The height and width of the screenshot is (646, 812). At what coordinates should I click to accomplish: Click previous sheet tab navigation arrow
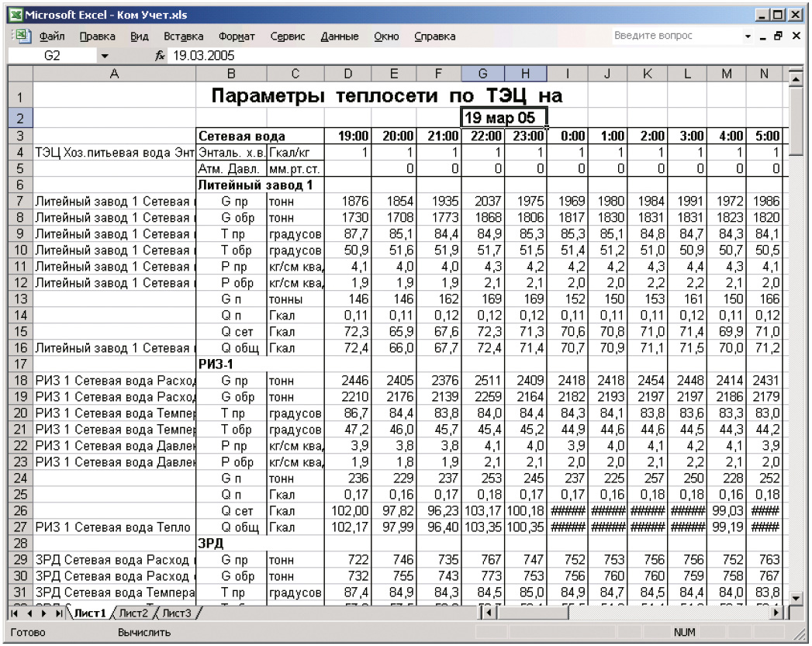point(29,613)
